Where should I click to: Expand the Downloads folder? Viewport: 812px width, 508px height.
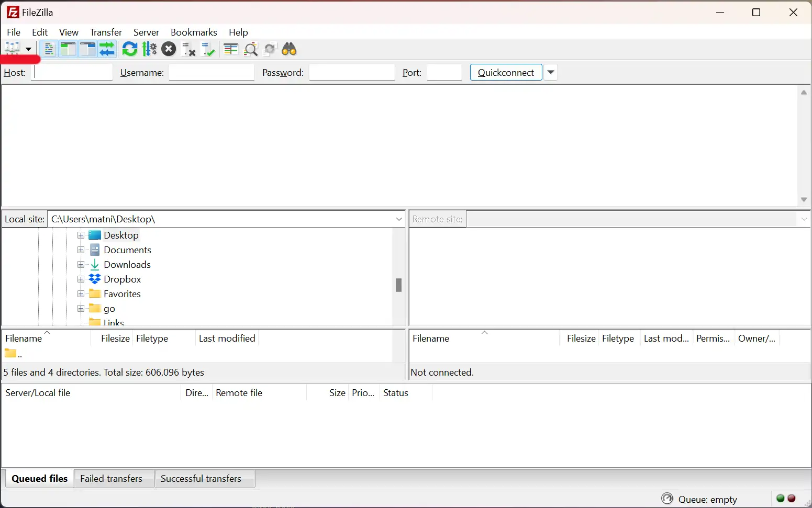[x=80, y=265]
